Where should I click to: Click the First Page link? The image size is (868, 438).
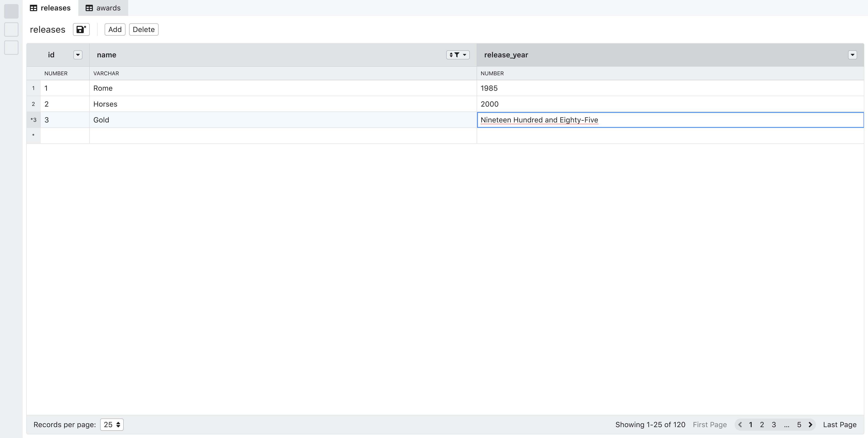tap(710, 425)
